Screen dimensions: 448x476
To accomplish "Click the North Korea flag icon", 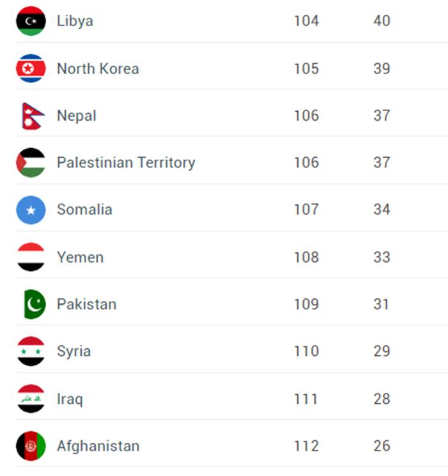I will pos(31,68).
